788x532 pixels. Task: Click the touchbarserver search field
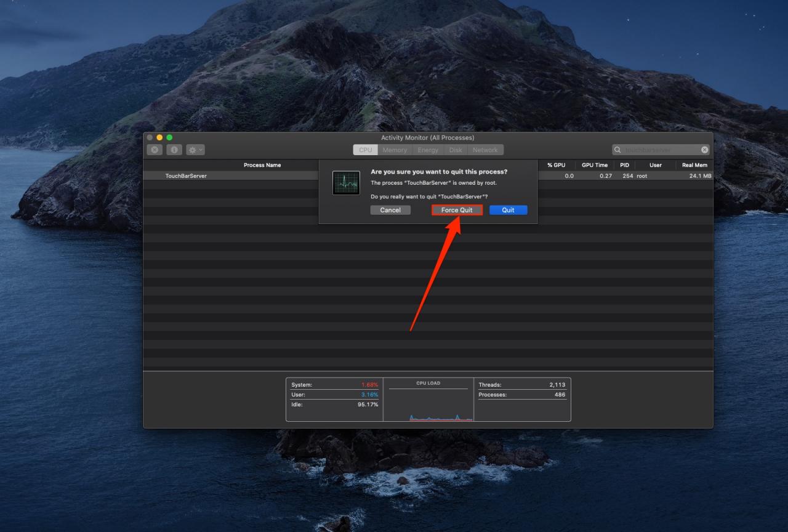661,150
